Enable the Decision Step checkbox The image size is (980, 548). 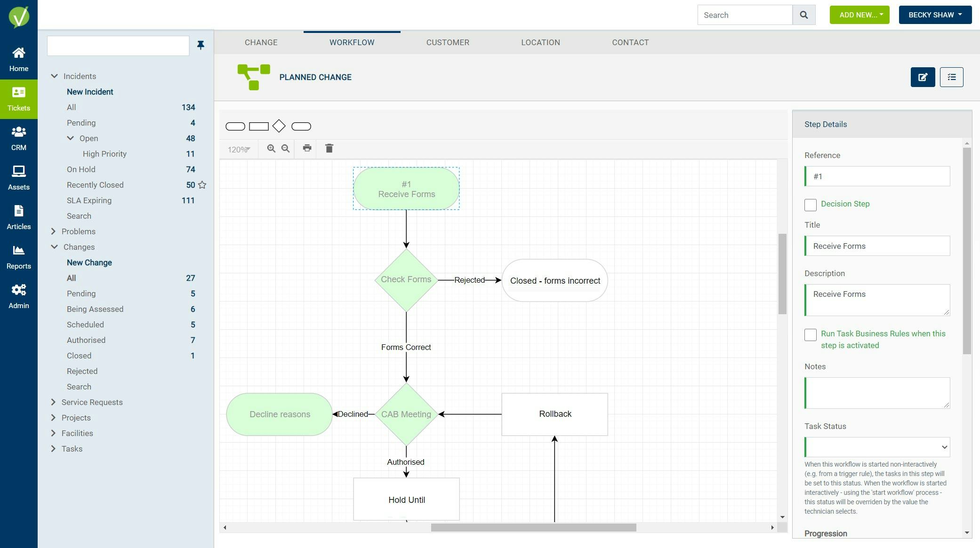pos(810,205)
